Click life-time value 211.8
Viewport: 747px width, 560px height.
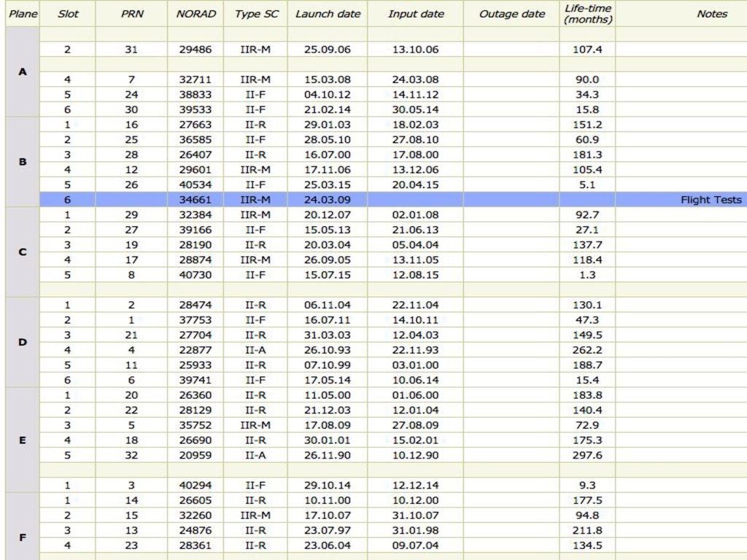tap(587, 531)
